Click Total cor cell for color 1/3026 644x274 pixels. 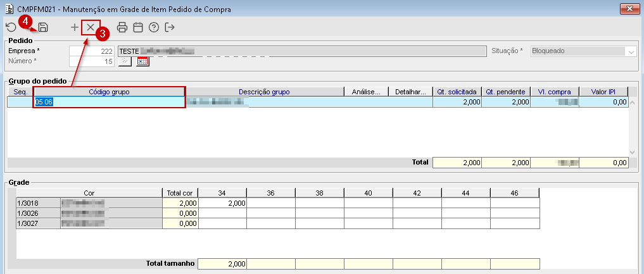tap(180, 213)
